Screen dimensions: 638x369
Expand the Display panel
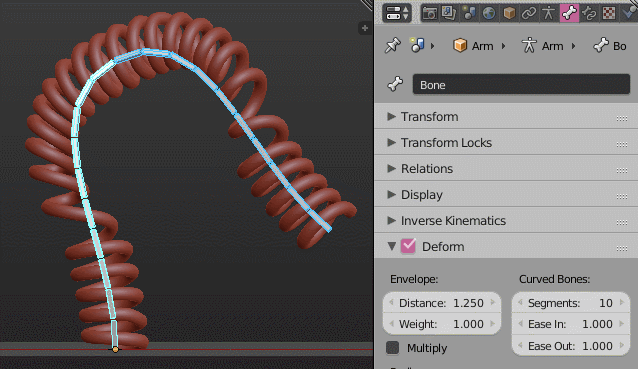click(x=391, y=194)
